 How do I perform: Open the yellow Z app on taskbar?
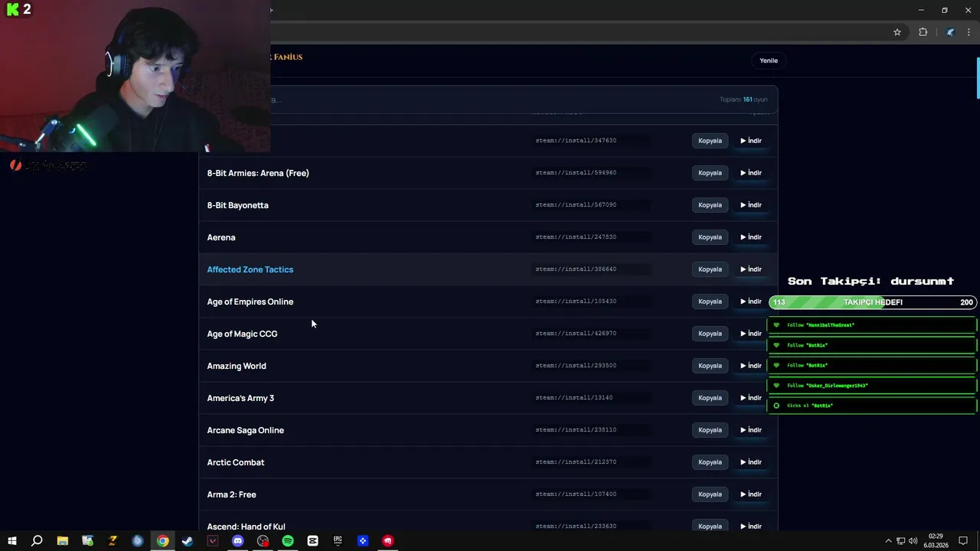click(113, 541)
